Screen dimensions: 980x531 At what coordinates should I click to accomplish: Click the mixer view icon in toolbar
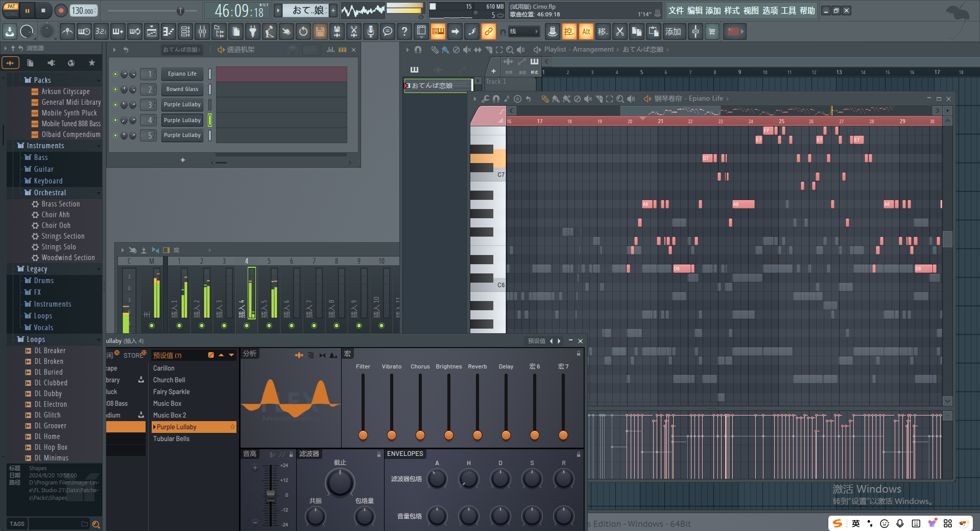point(202,32)
